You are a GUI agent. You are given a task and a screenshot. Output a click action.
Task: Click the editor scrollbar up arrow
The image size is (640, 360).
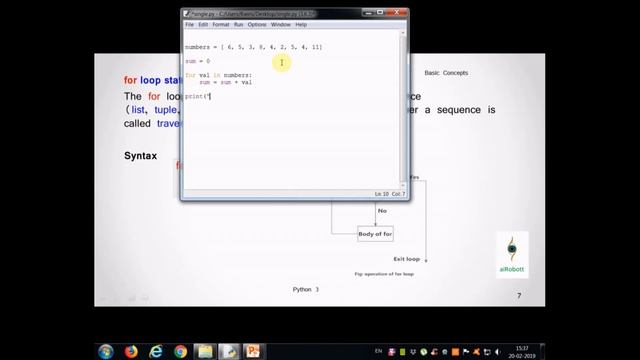[403, 32]
